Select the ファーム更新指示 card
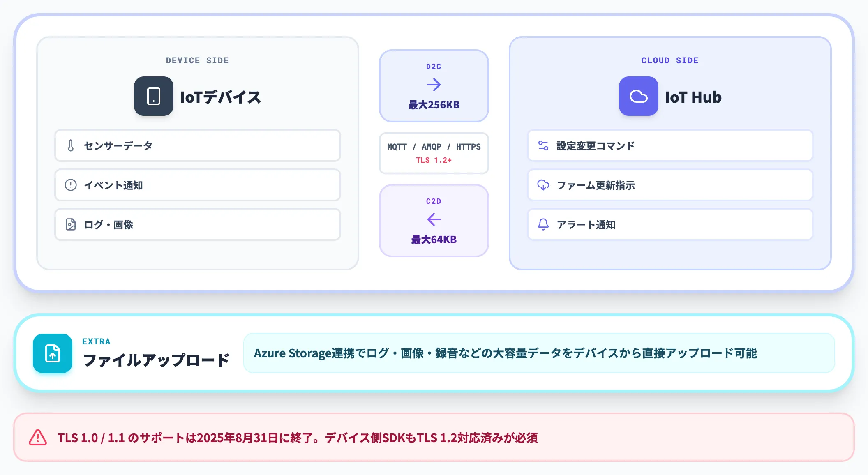 tap(670, 185)
